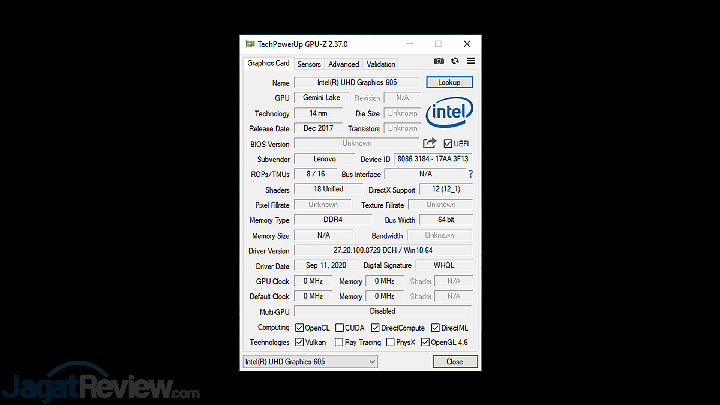720x405 pixels.
Task: Click the Close button at the bottom
Action: tap(455, 362)
